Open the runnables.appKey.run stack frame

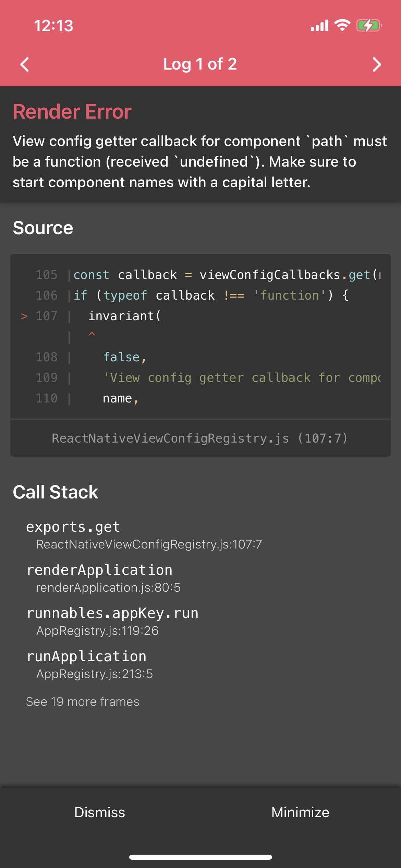click(x=112, y=621)
